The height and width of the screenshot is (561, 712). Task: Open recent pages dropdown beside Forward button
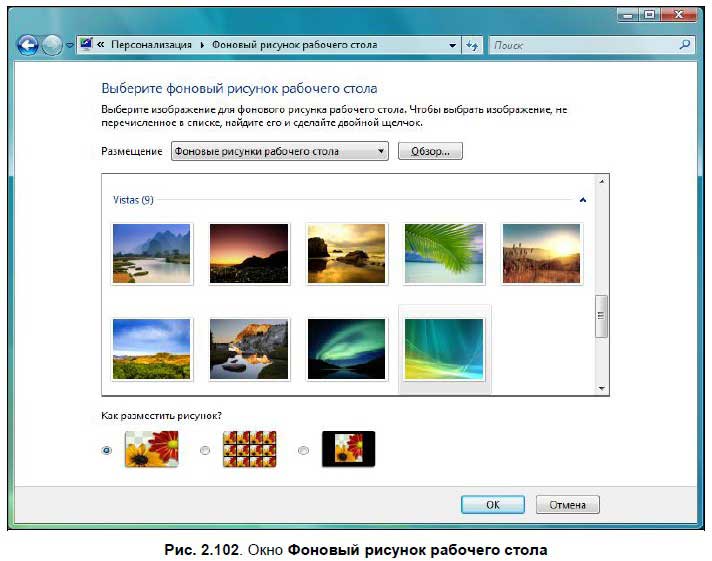69,45
